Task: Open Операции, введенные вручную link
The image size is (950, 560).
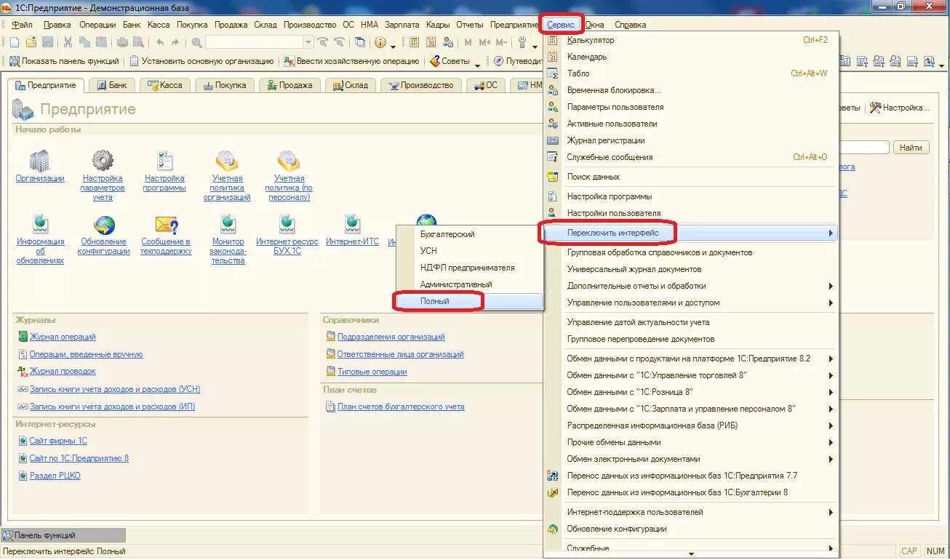Action: coord(86,354)
